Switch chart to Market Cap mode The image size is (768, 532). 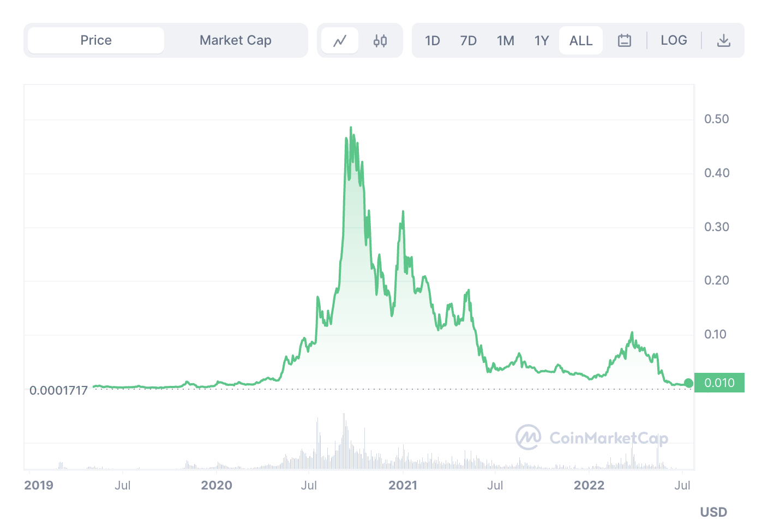[x=236, y=40]
